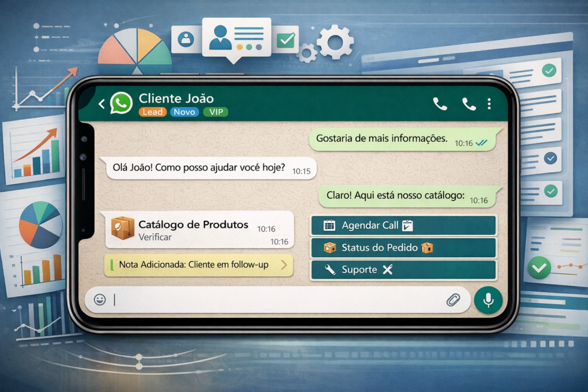Select the emoji picker icon
This screenshot has height=392, width=588.
click(99, 300)
